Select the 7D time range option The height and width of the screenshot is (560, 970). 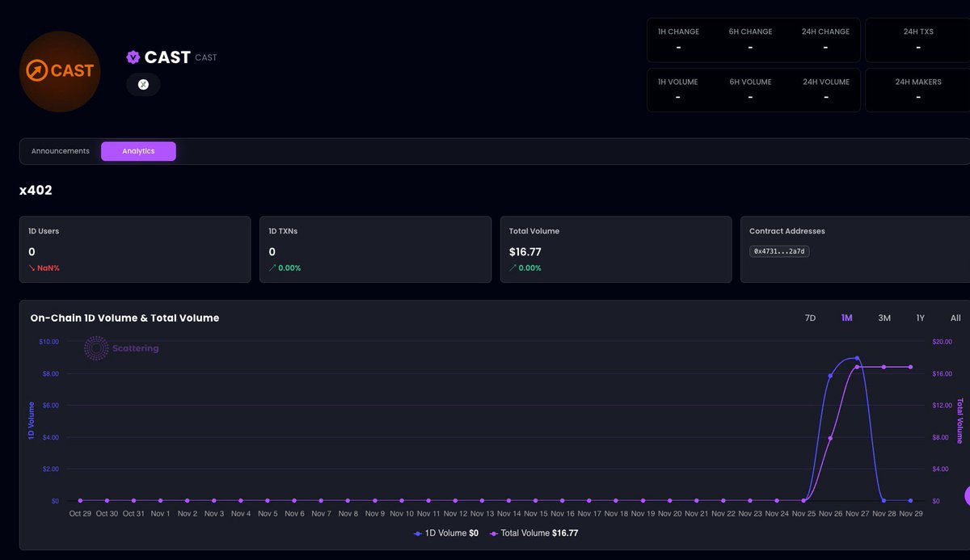point(810,318)
